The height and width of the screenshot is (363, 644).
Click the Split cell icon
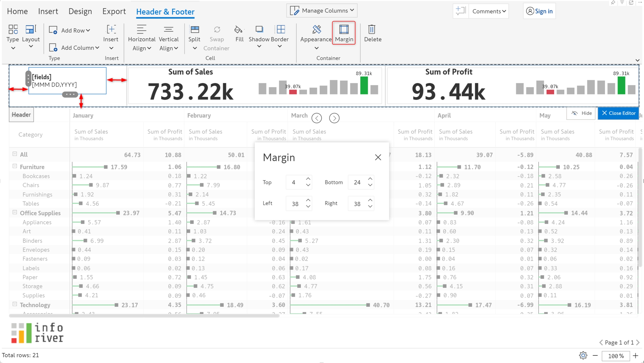[195, 30]
